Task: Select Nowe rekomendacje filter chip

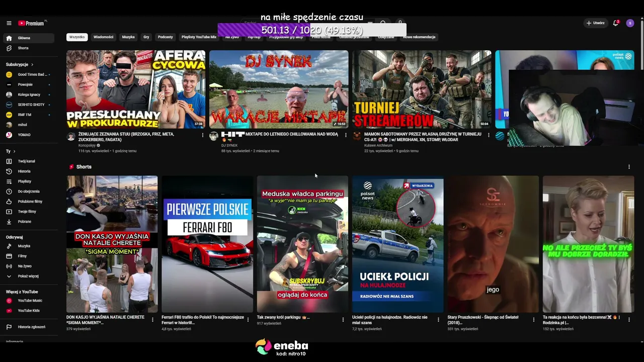Action: 419,37
